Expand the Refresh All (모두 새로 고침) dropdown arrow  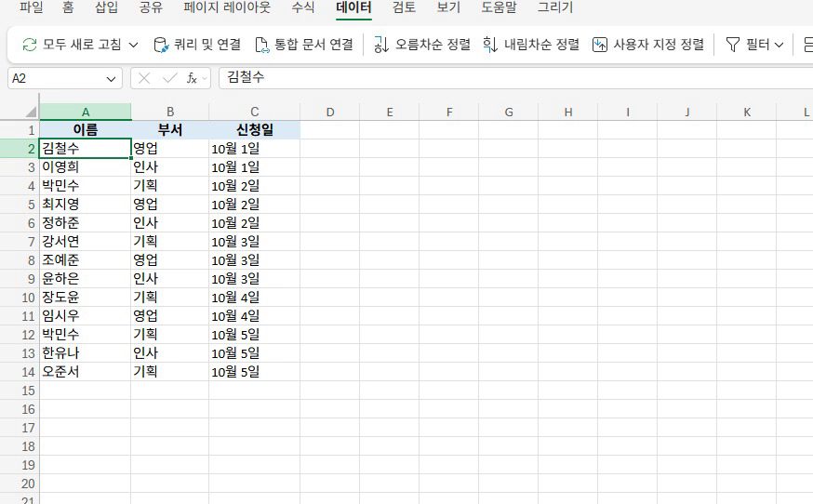(133, 46)
